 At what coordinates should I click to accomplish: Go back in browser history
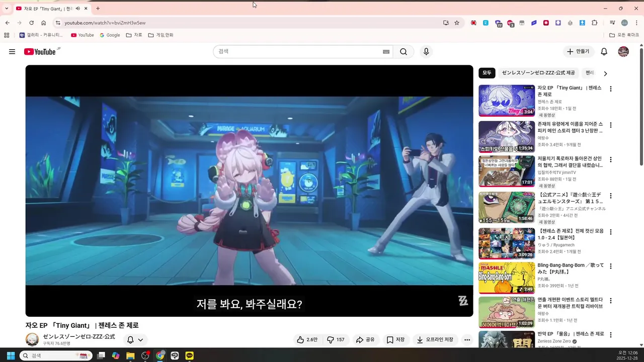point(7,23)
